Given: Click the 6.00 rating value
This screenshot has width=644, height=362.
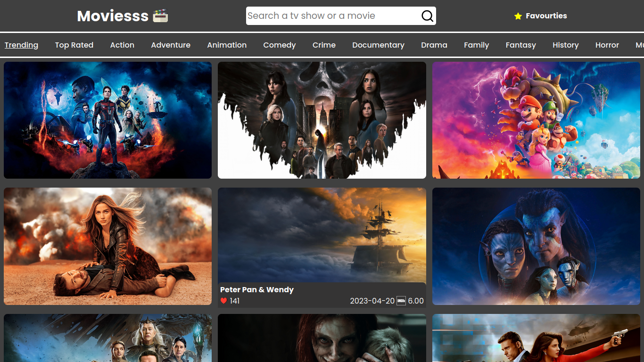Looking at the screenshot, I should (x=416, y=301).
